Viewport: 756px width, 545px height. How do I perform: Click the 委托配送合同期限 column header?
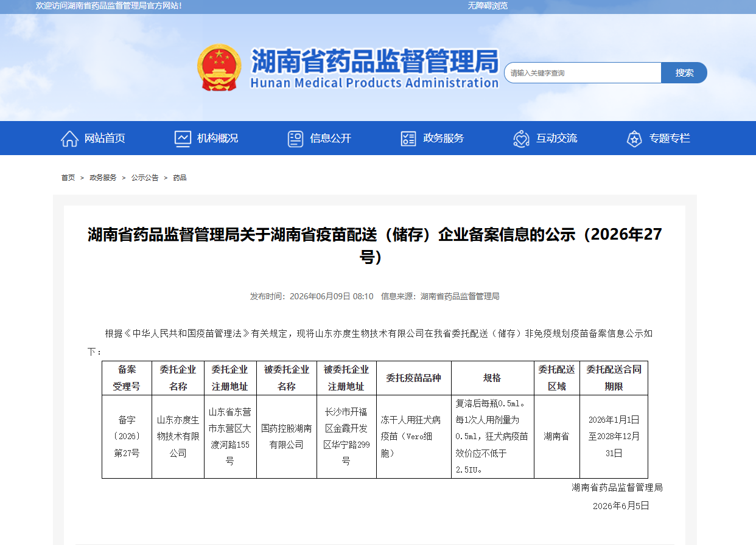(614, 378)
